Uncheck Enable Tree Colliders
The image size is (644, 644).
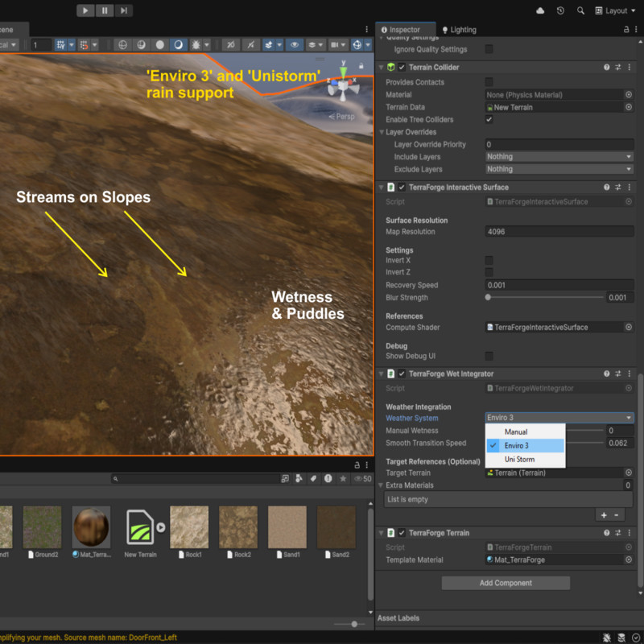click(x=489, y=119)
